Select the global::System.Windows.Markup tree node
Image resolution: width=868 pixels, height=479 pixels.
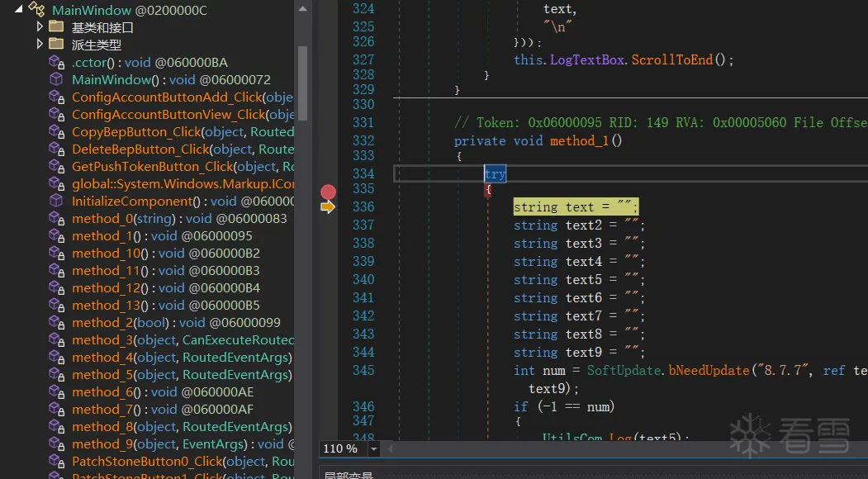click(x=183, y=184)
